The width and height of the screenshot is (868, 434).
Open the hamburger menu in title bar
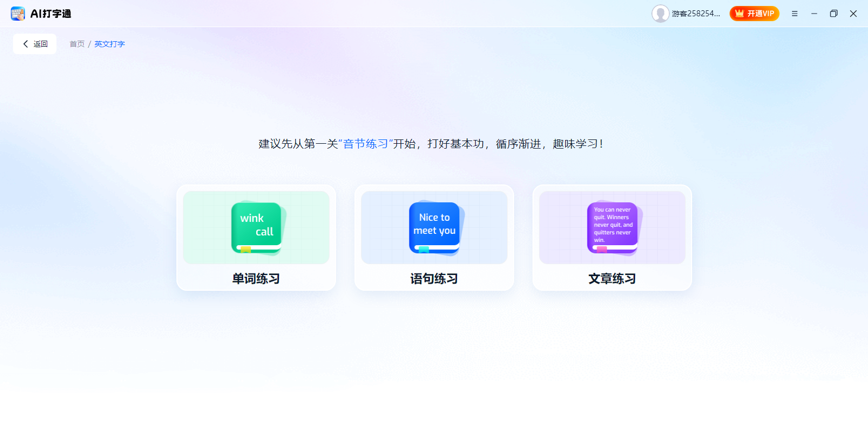coord(794,14)
